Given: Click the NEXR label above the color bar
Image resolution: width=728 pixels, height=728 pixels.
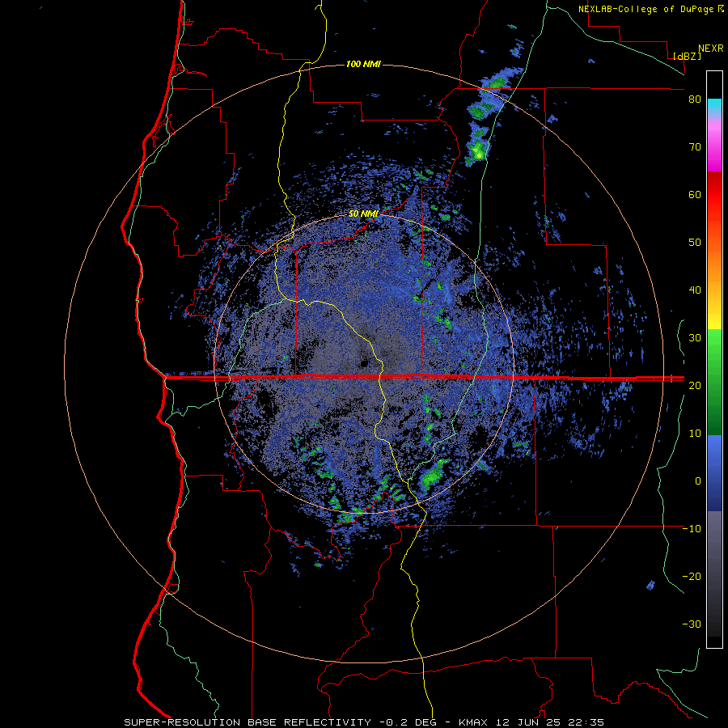Looking at the screenshot, I should (x=711, y=49).
